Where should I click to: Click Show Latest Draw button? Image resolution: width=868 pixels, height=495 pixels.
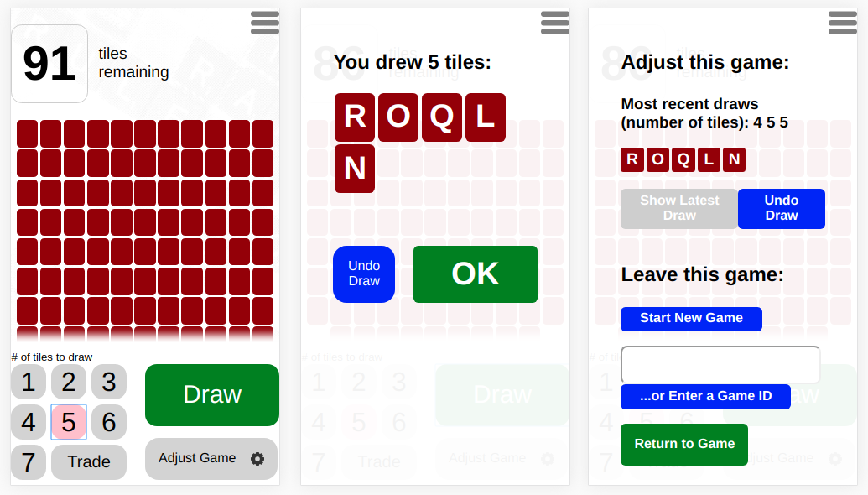679,209
